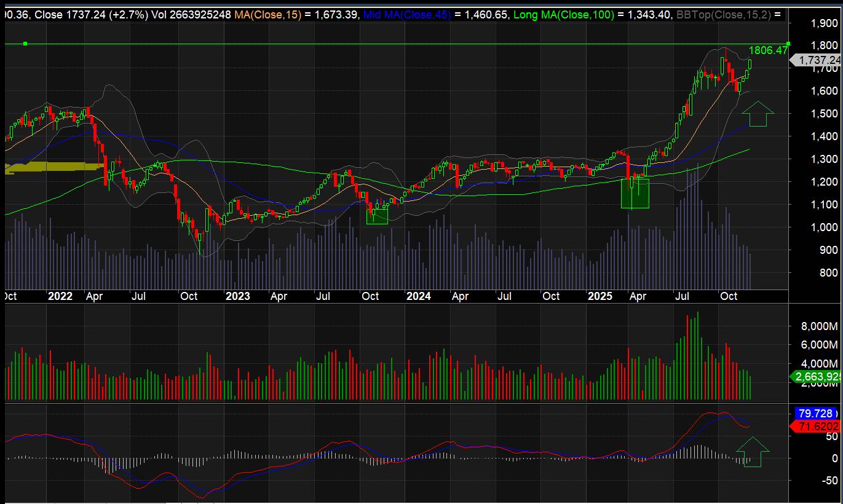Image resolution: width=843 pixels, height=504 pixels.
Task: Click the 2022 year label on time axis
Action: 60,296
